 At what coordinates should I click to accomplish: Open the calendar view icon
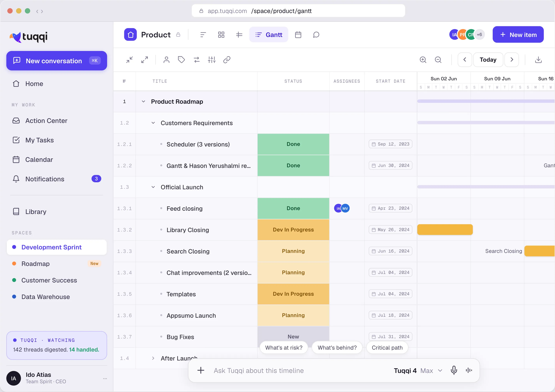click(x=298, y=35)
